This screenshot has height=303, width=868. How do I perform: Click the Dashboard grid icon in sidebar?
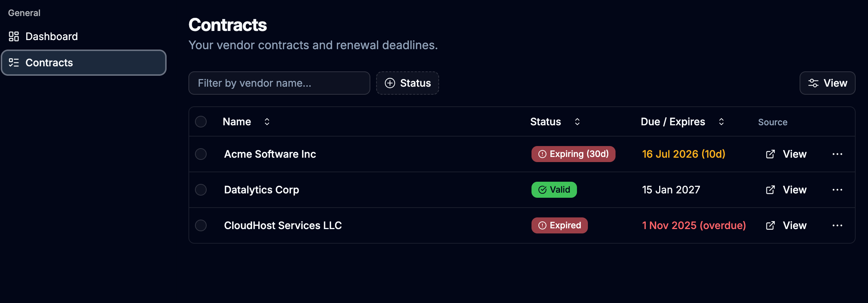pos(14,36)
